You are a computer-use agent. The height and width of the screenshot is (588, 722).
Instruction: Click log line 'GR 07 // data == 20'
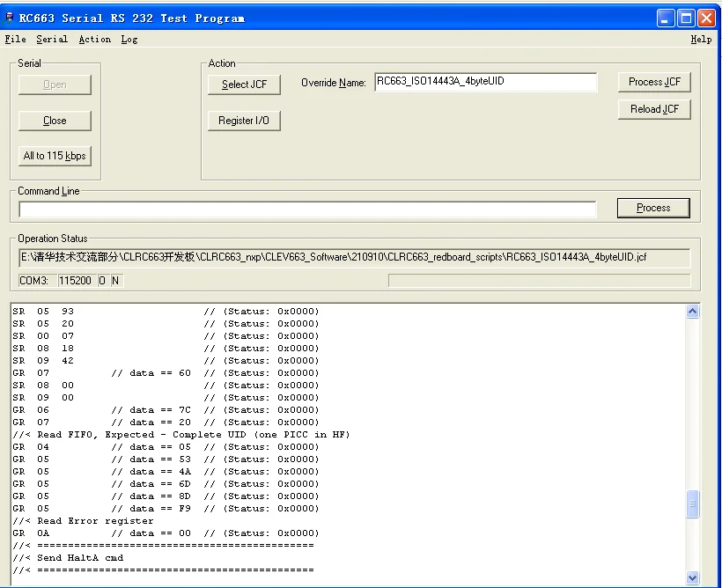pos(166,423)
